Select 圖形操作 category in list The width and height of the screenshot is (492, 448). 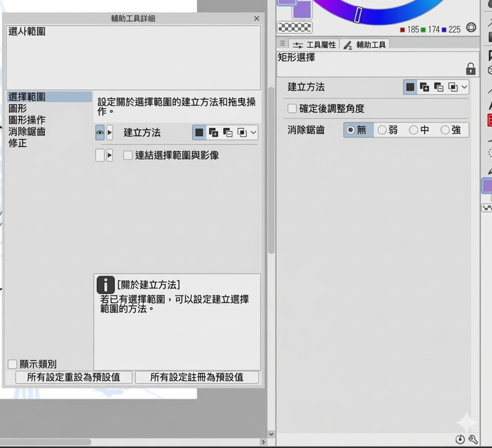[27, 120]
